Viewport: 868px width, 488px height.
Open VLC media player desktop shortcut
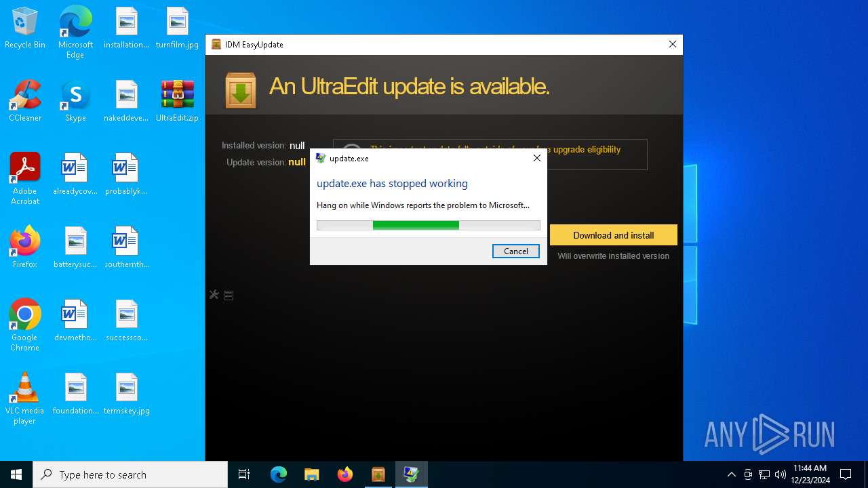(25, 399)
